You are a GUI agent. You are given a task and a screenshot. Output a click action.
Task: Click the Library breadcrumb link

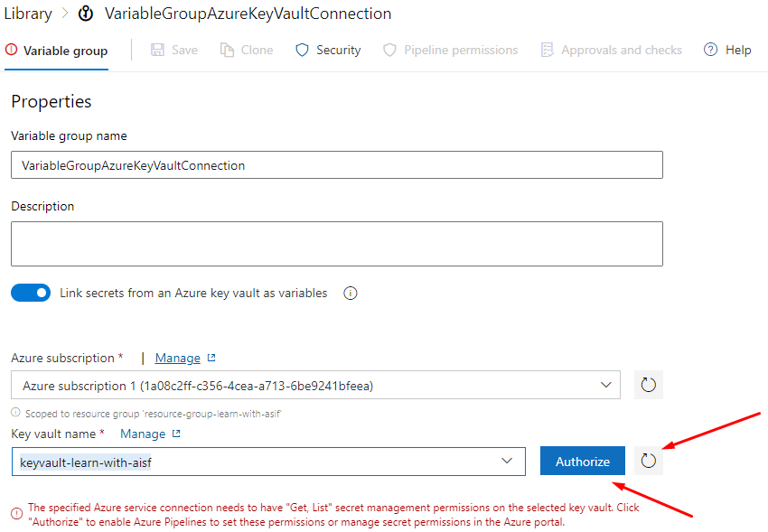[28, 14]
